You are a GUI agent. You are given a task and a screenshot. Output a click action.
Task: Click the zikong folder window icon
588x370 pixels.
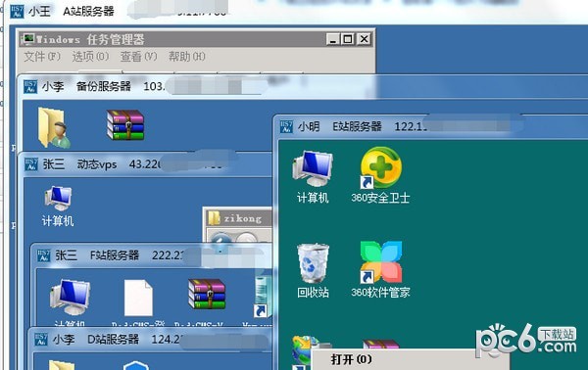pyautogui.click(x=214, y=218)
